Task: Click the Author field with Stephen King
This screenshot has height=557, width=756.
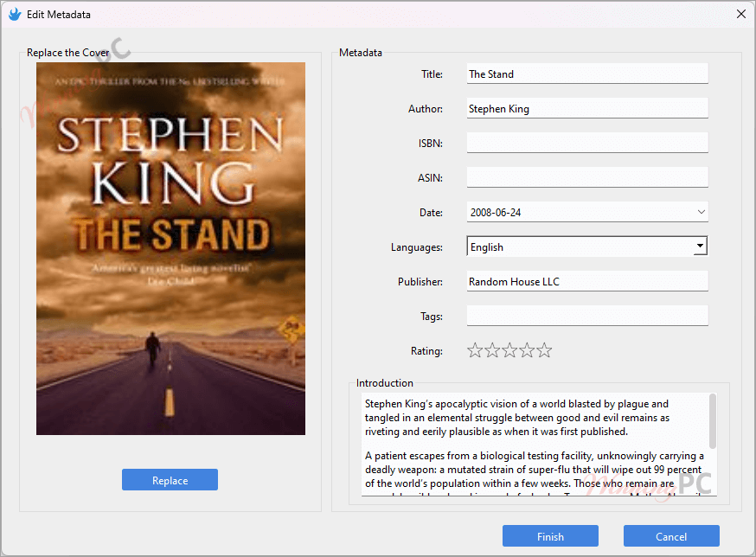Action: [x=587, y=108]
